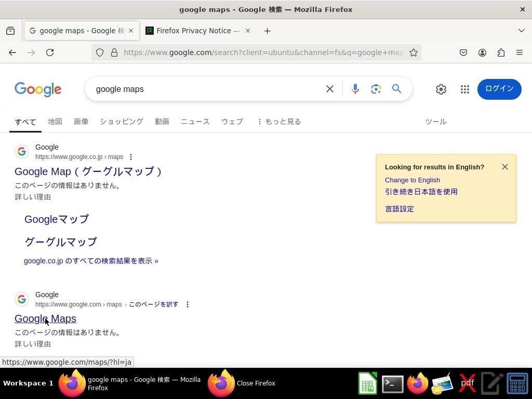Go back with the back arrow

pyautogui.click(x=12, y=52)
